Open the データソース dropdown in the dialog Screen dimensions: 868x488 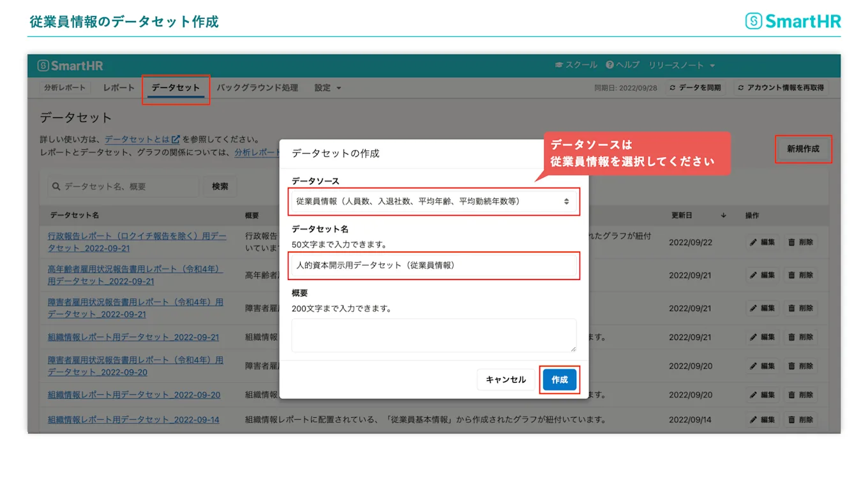pos(434,202)
